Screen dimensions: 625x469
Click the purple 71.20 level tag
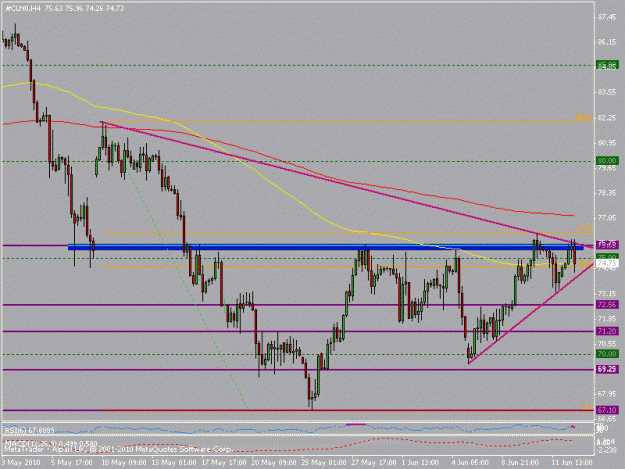click(x=607, y=331)
